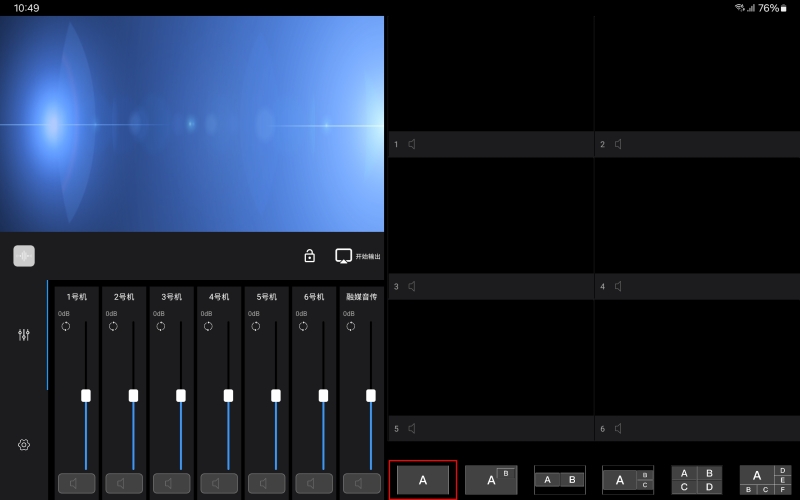Mute the 4号机 channel
Viewport: 800px width, 500px height.
(x=219, y=483)
